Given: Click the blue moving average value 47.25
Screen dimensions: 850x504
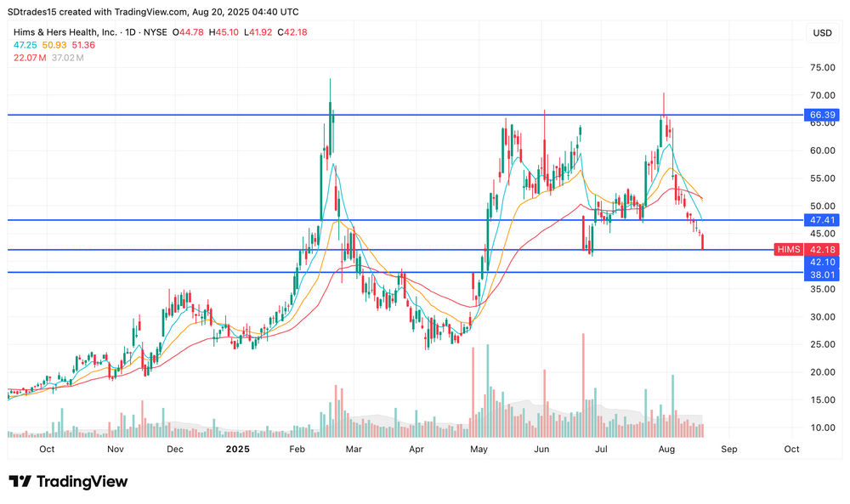Looking at the screenshot, I should 25,45.
